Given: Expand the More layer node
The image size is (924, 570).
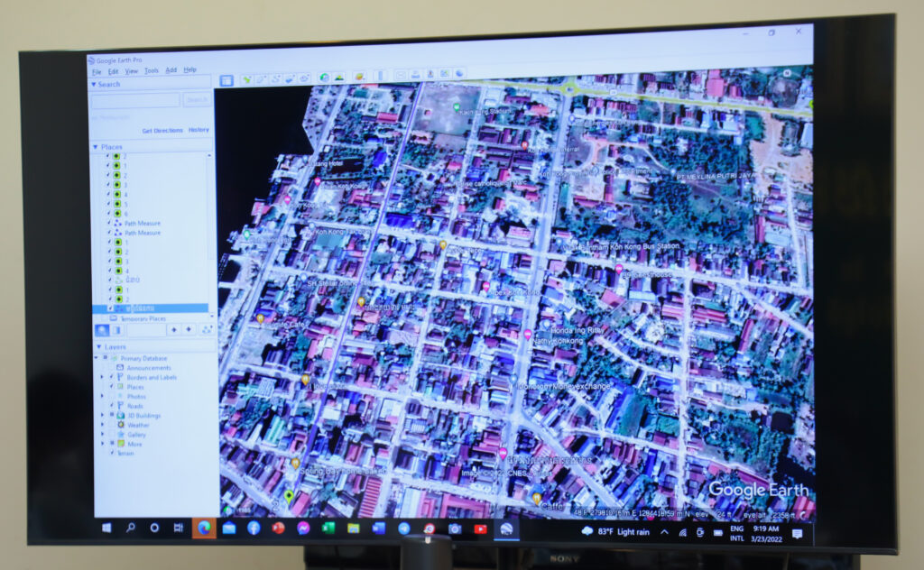Looking at the screenshot, I should [x=103, y=444].
